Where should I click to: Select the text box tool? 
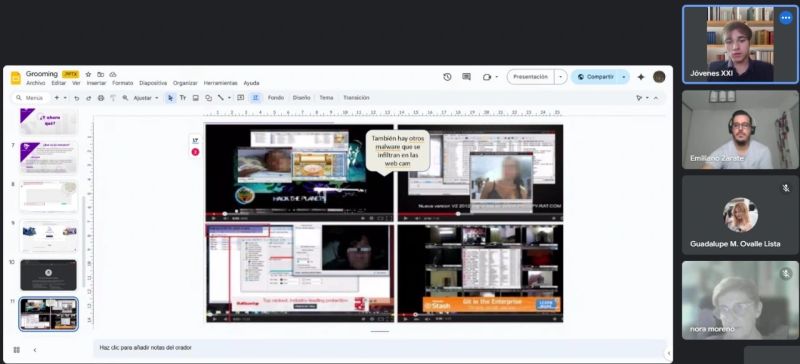(x=183, y=98)
